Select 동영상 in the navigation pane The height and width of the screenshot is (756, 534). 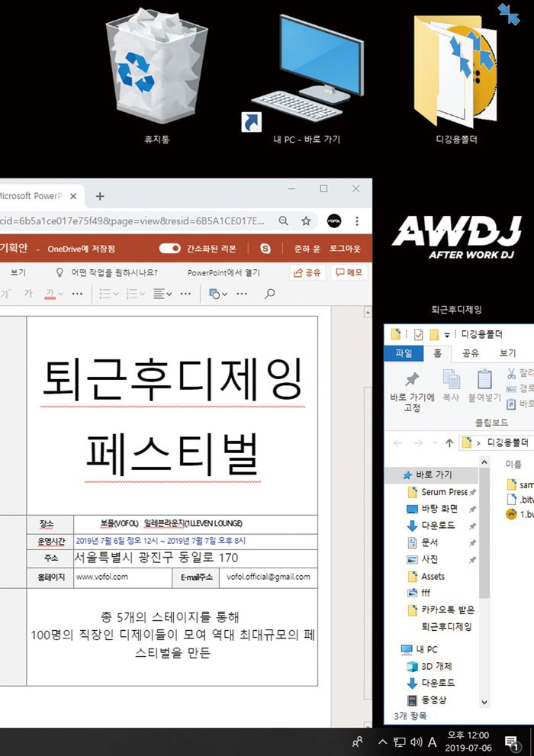click(427, 700)
